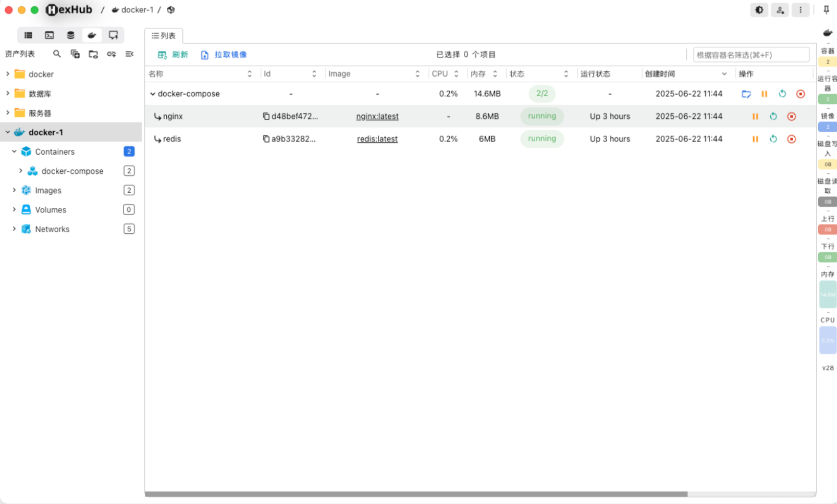This screenshot has width=837, height=504.
Task: Edit the docker-compose project file
Action: [746, 94]
